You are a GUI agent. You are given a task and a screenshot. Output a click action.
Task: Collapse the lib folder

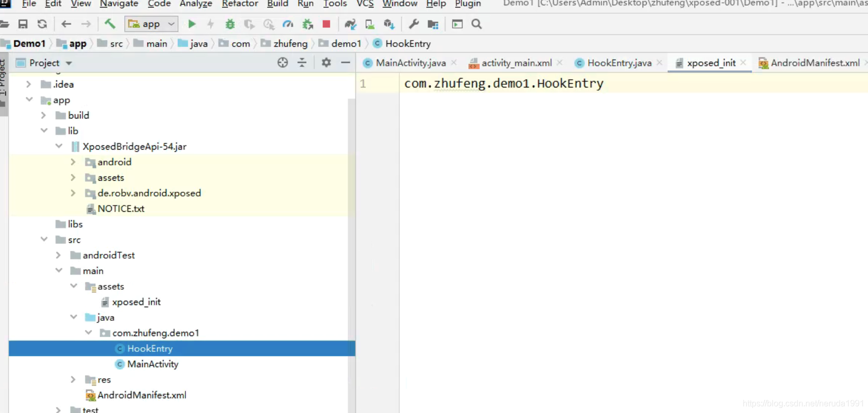tap(44, 131)
